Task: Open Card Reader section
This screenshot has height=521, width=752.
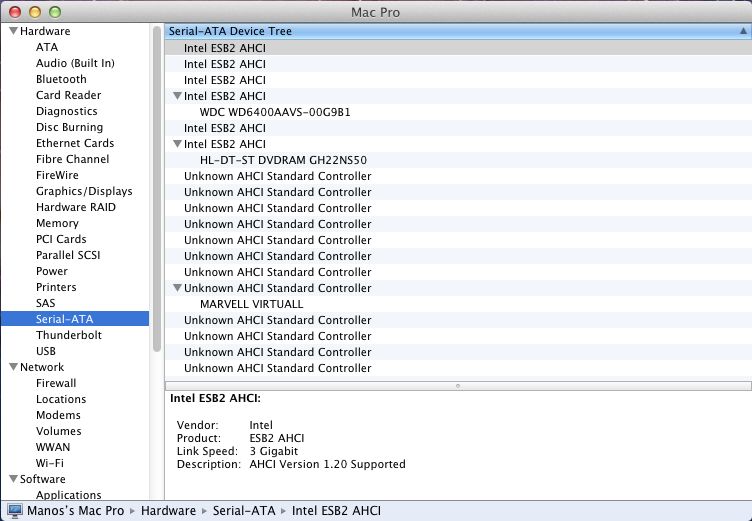Action: click(x=69, y=95)
